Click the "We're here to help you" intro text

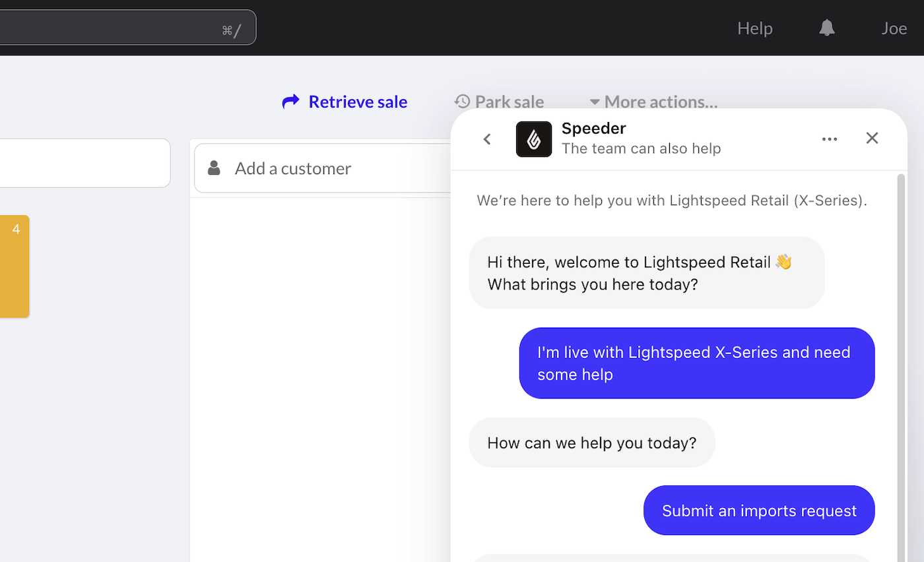[672, 201]
